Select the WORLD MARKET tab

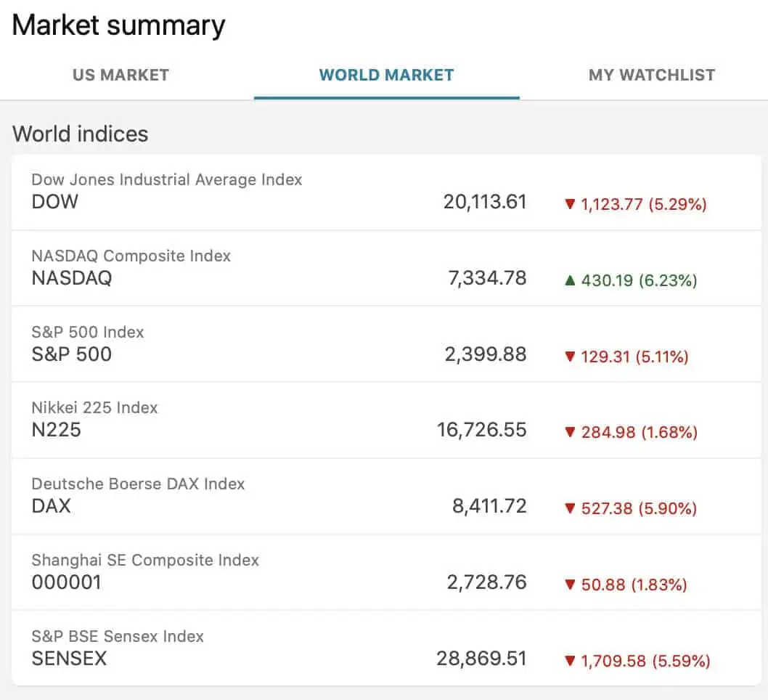[x=386, y=75]
